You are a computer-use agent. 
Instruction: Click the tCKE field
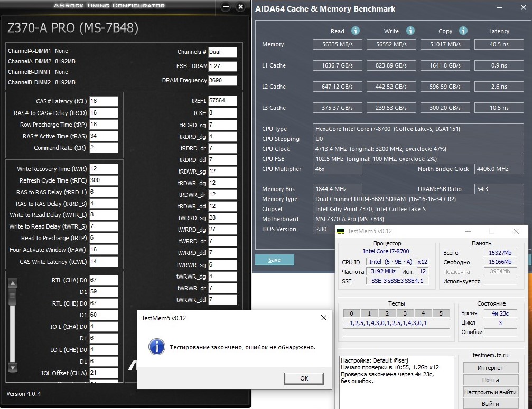(222, 112)
